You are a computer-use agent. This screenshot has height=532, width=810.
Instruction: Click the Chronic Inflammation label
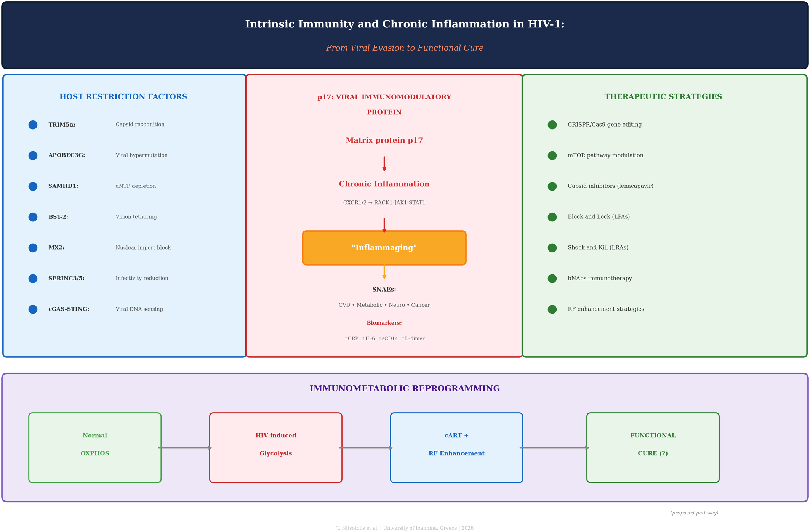(x=384, y=184)
